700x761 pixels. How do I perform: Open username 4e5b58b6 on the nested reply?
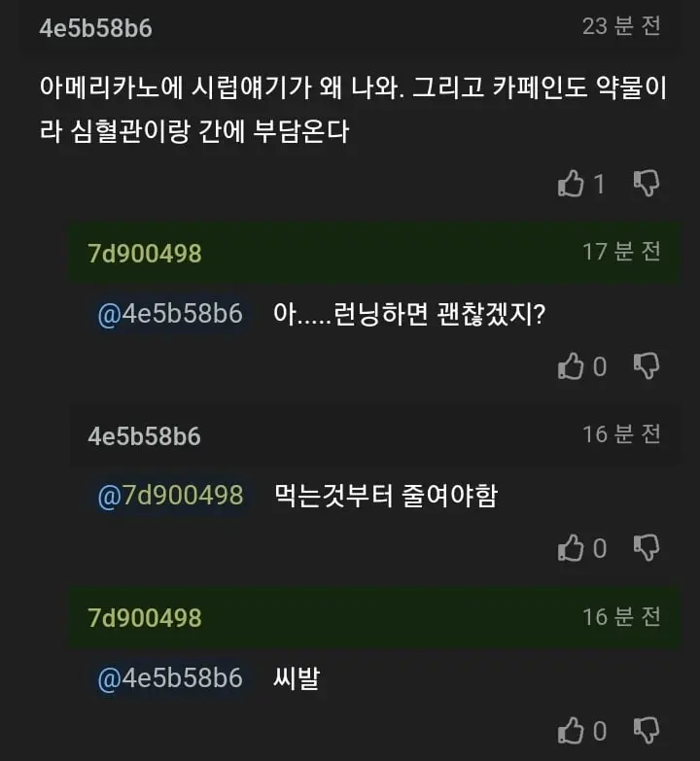pos(144,435)
